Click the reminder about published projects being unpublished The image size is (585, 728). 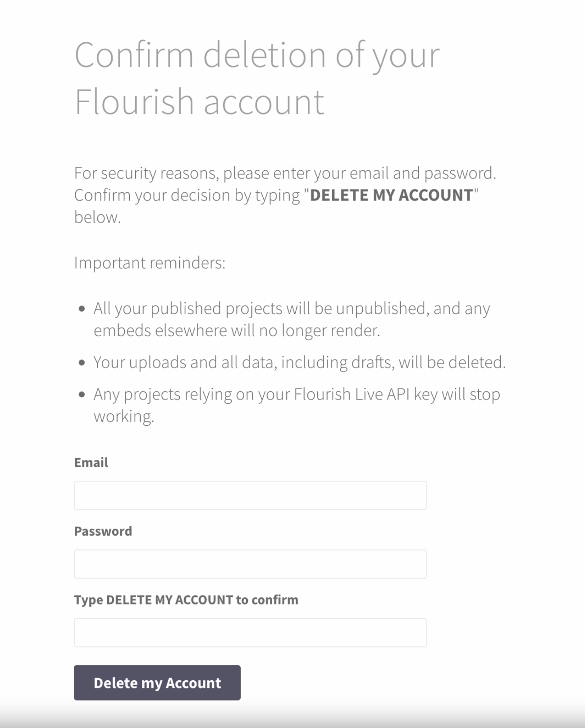click(x=291, y=309)
